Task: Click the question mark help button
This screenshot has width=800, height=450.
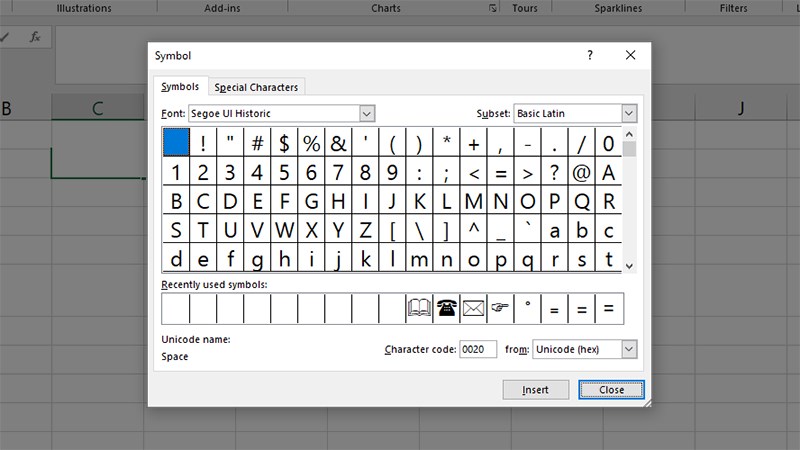Action: pyautogui.click(x=590, y=56)
